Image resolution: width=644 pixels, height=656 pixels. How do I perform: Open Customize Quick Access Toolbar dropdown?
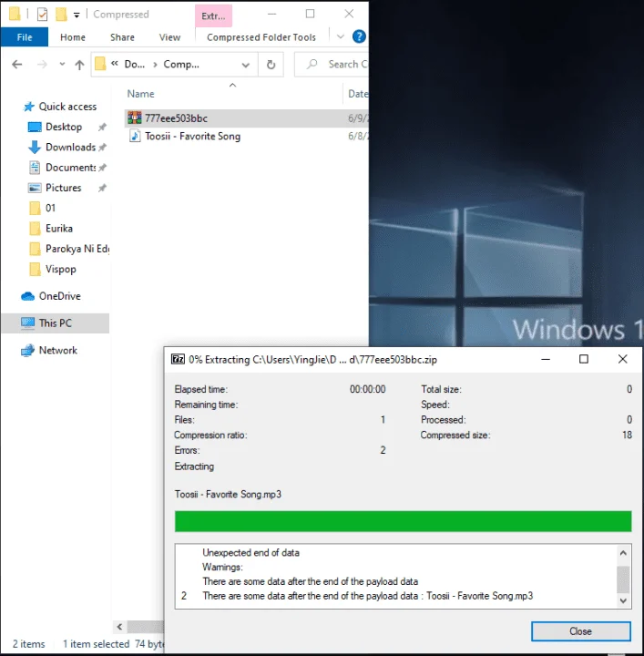(77, 15)
